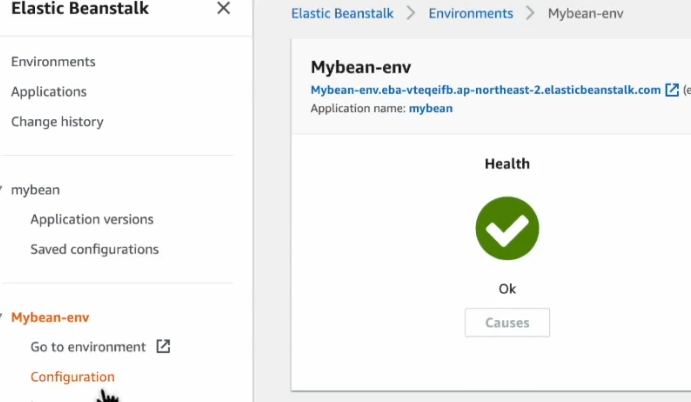Click the Ok health status text
Image resolution: width=691 pixels, height=402 pixels.
click(507, 289)
